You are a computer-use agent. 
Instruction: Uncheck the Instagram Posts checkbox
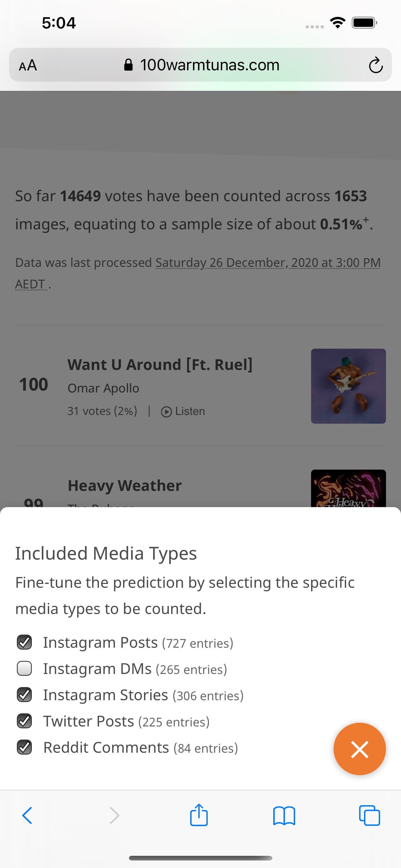[24, 643]
